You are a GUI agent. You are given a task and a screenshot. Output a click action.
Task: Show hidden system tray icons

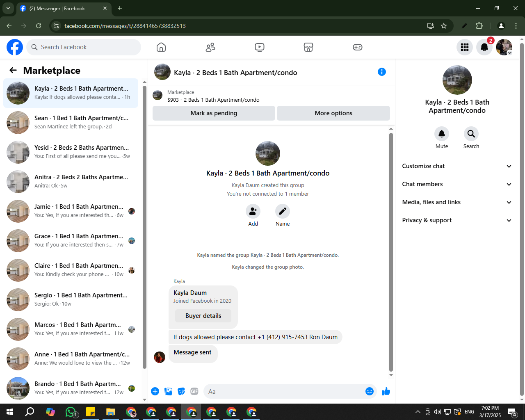click(418, 412)
